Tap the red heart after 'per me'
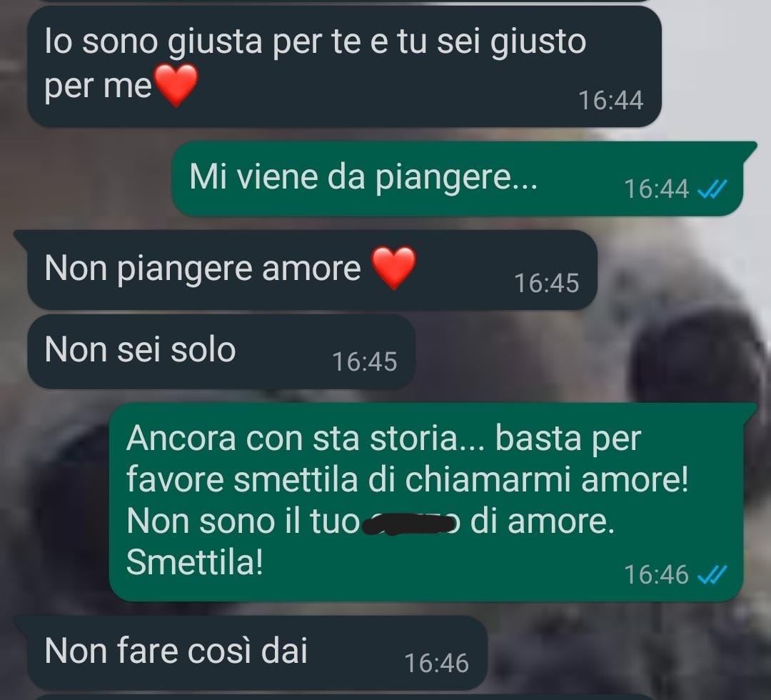The width and height of the screenshot is (771, 700). click(176, 86)
